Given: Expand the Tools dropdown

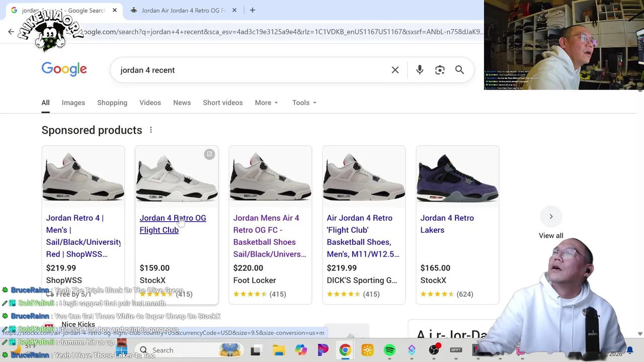Looking at the screenshot, I should pos(304,103).
